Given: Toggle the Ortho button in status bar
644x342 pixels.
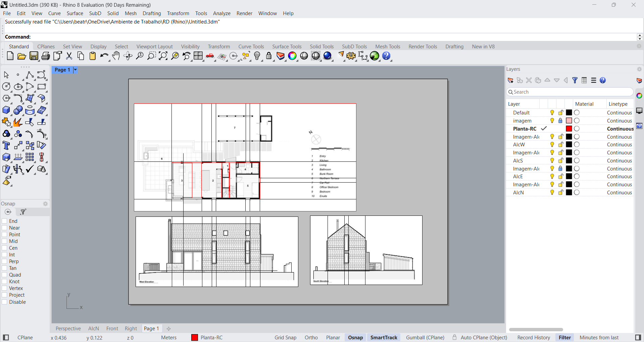Looking at the screenshot, I should (311, 338).
